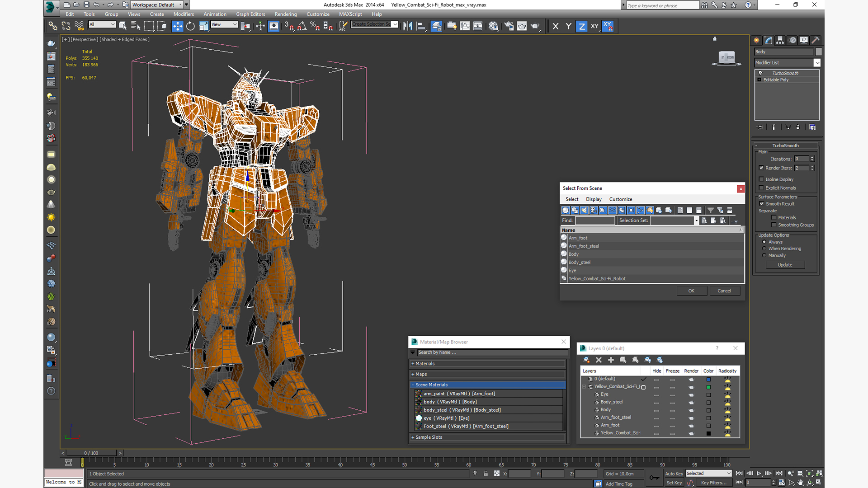Click OK in Select From Scene
Screen dimensions: 868x488
pyautogui.click(x=691, y=291)
